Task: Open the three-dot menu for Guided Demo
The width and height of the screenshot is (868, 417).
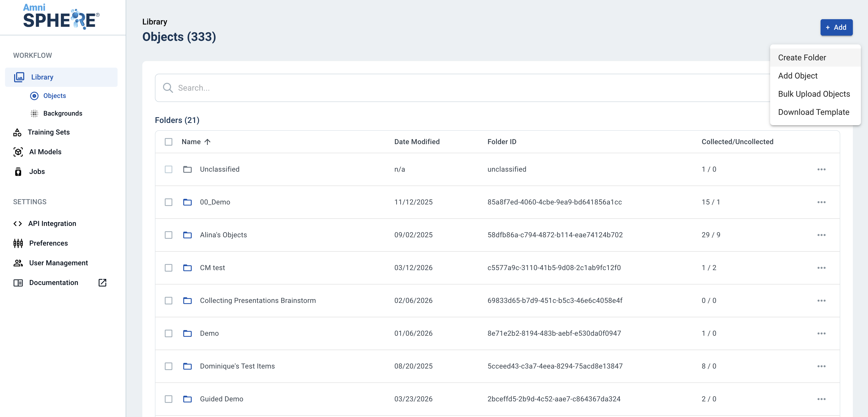Action: [x=821, y=399]
